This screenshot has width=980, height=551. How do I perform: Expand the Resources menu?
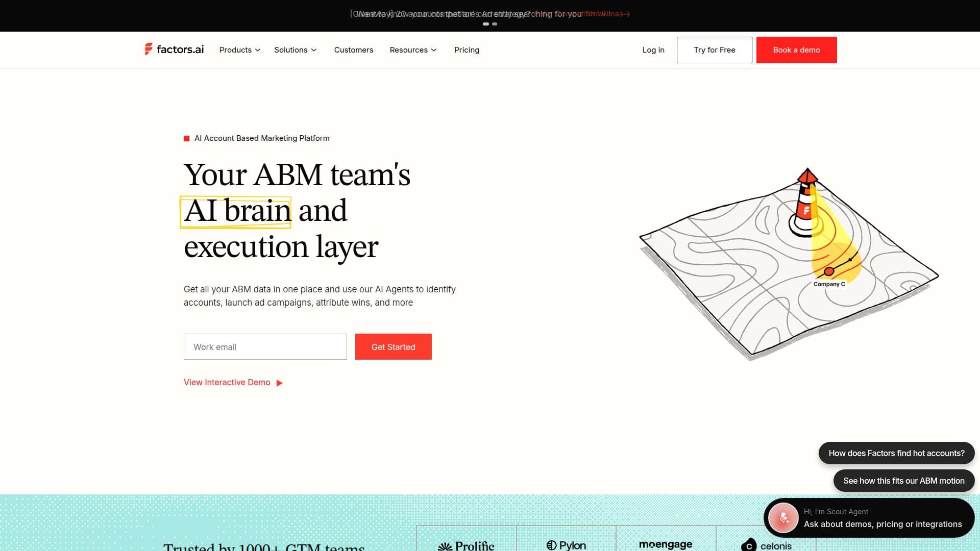coord(413,50)
